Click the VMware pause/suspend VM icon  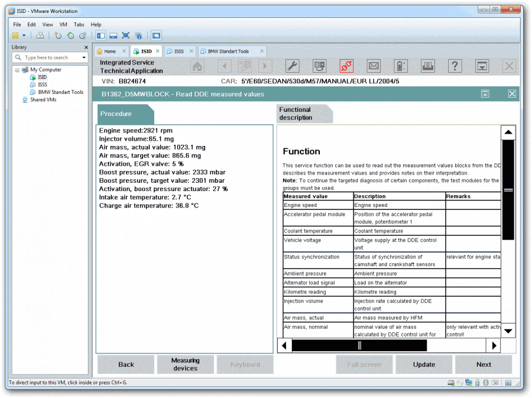pyautogui.click(x=15, y=35)
